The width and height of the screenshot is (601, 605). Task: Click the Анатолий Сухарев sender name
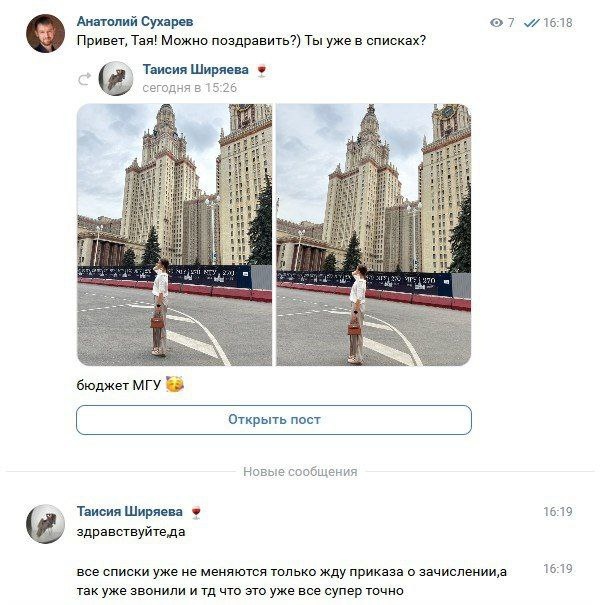point(135,22)
